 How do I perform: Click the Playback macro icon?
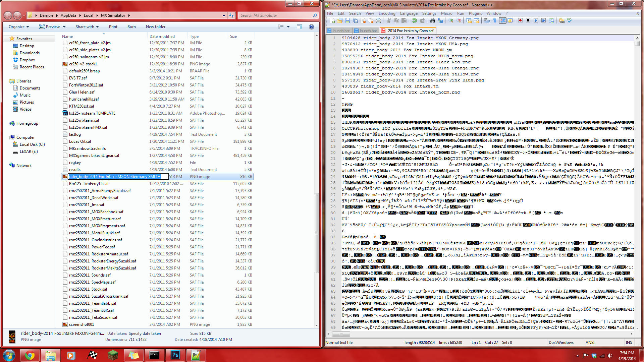[x=536, y=20]
